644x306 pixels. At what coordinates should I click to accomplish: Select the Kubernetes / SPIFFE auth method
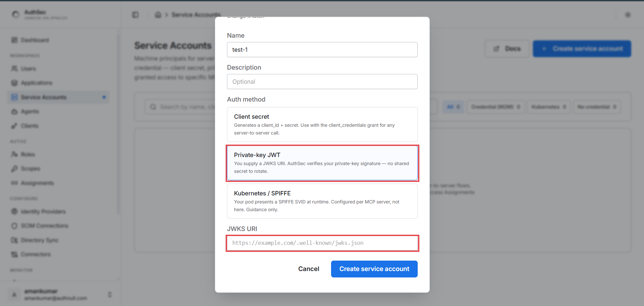tap(322, 201)
